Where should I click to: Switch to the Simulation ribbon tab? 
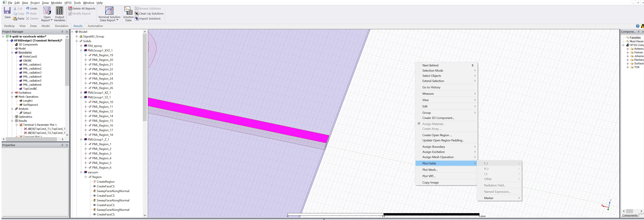(x=62, y=26)
